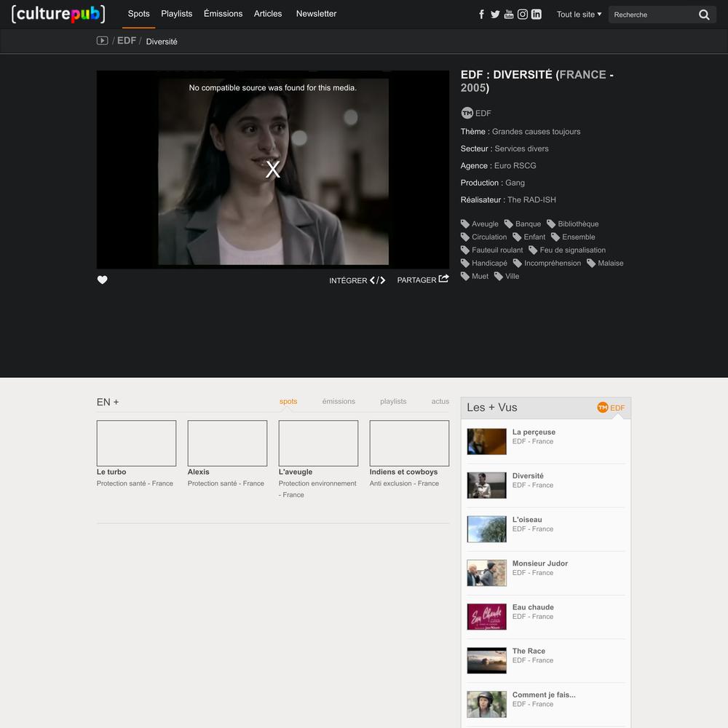The width and height of the screenshot is (728, 728).
Task: Select the Aveugle tag
Action: pos(480,223)
